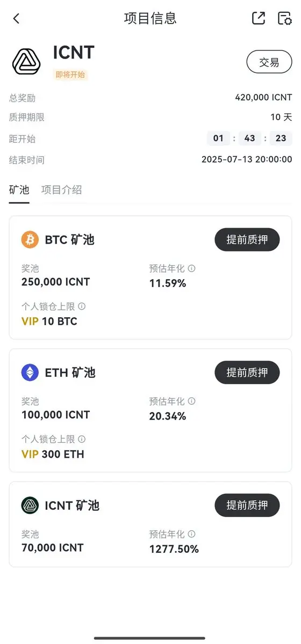Show info for ETH 个人锁仓上限

pyautogui.click(x=82, y=439)
